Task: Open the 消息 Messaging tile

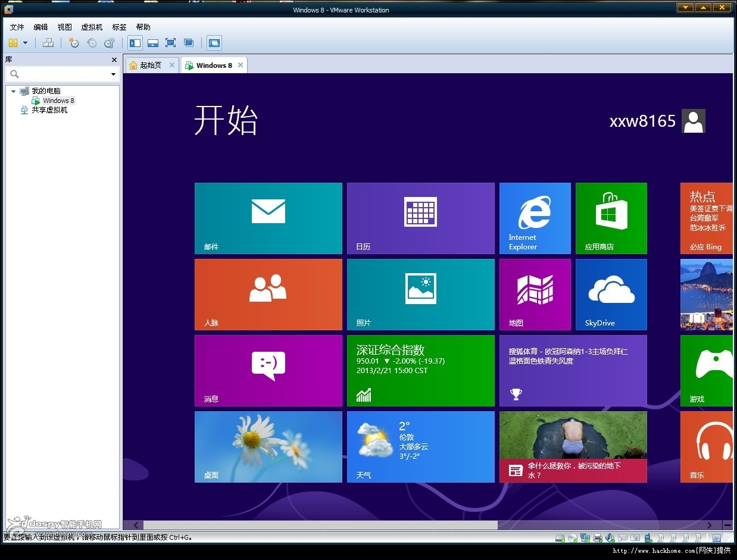Action: click(268, 371)
